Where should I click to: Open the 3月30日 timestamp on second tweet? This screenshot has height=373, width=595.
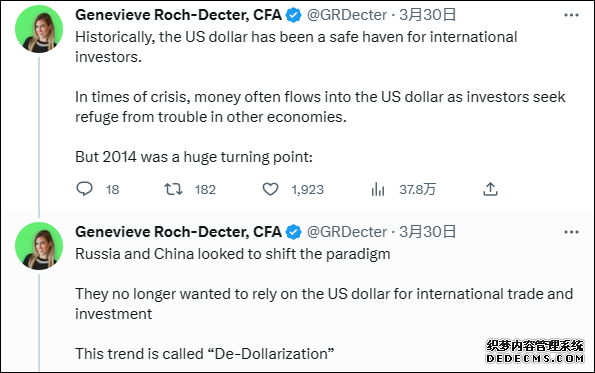428,232
